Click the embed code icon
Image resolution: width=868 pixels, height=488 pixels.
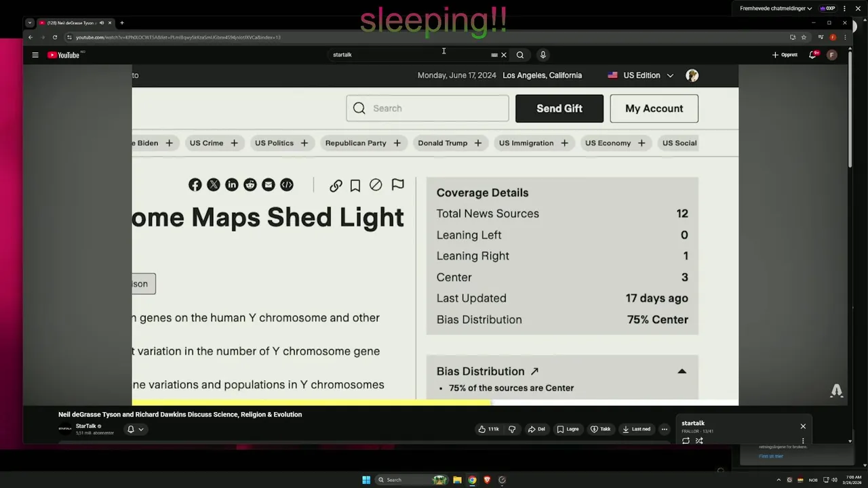[x=287, y=185]
